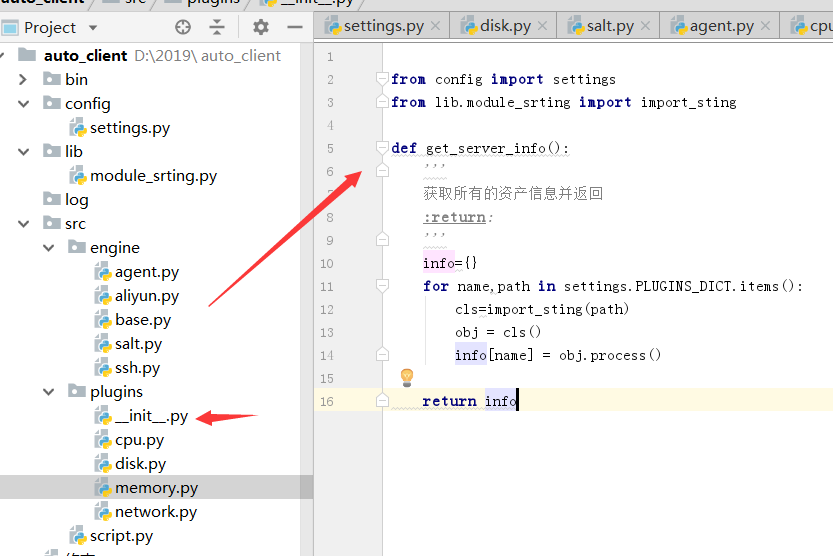Viewport: 833px width, 556px height.
Task: Open agent.py in the engine folder
Action: 147,272
